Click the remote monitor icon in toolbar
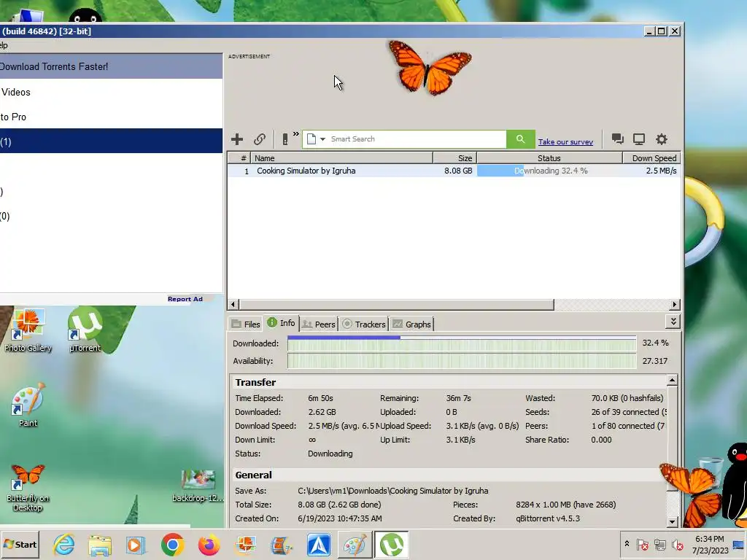747x560 pixels. point(639,139)
